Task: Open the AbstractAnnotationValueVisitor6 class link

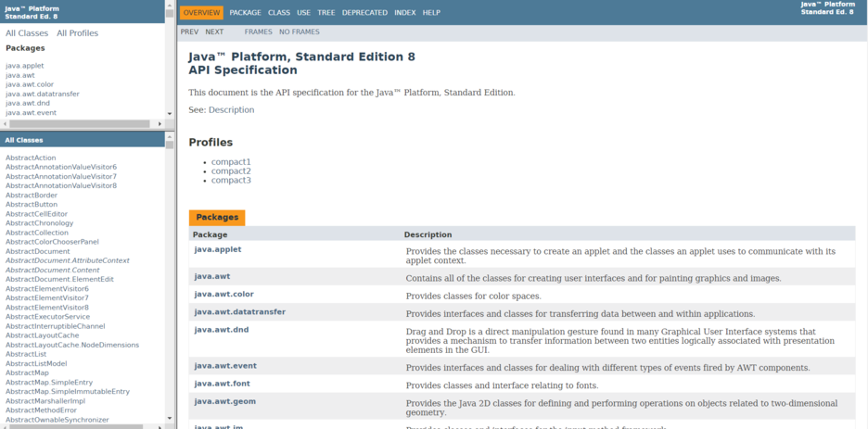Action: coord(61,167)
